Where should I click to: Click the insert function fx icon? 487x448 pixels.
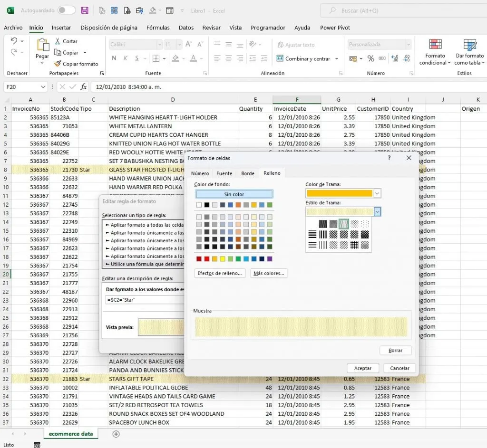(x=83, y=87)
